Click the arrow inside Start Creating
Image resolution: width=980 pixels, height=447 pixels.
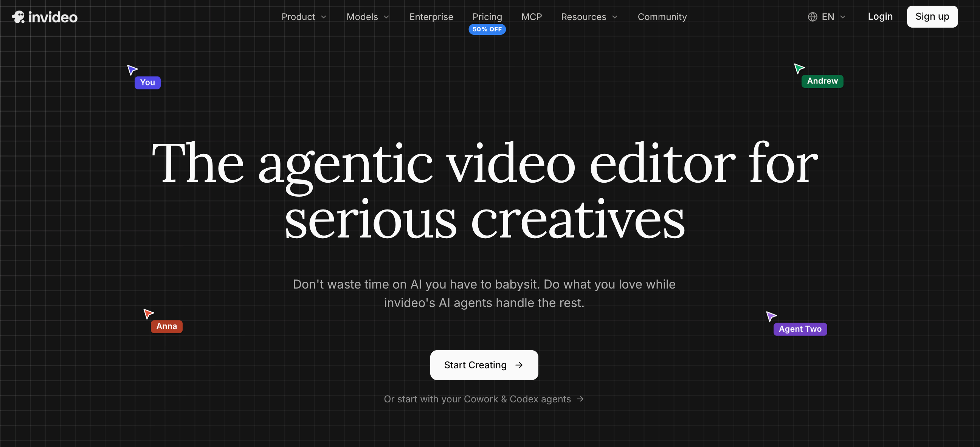519,365
